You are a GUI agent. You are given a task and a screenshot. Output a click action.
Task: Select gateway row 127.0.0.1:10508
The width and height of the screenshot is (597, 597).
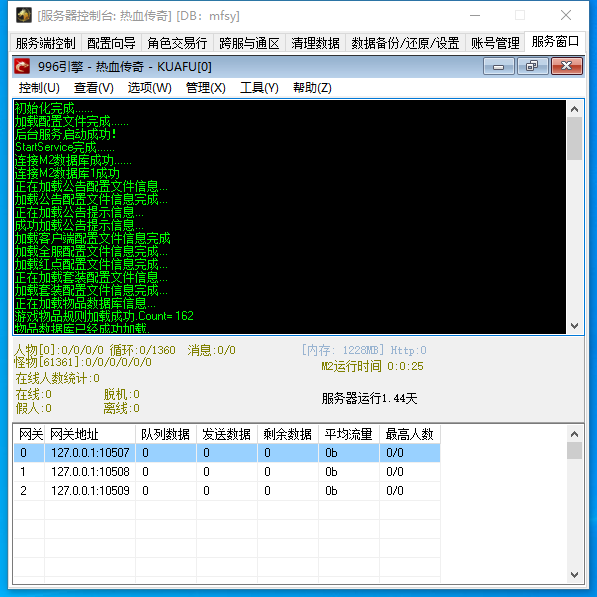tap(227, 472)
